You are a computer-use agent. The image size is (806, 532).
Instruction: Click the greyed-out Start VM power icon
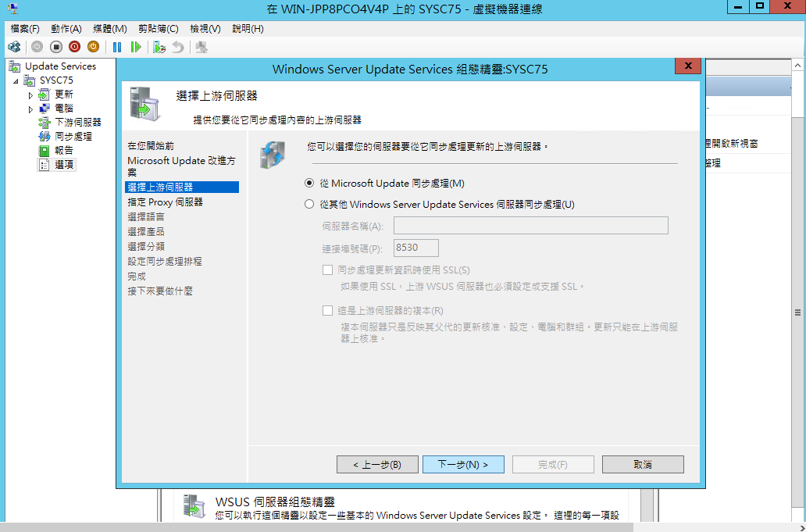coord(37,48)
